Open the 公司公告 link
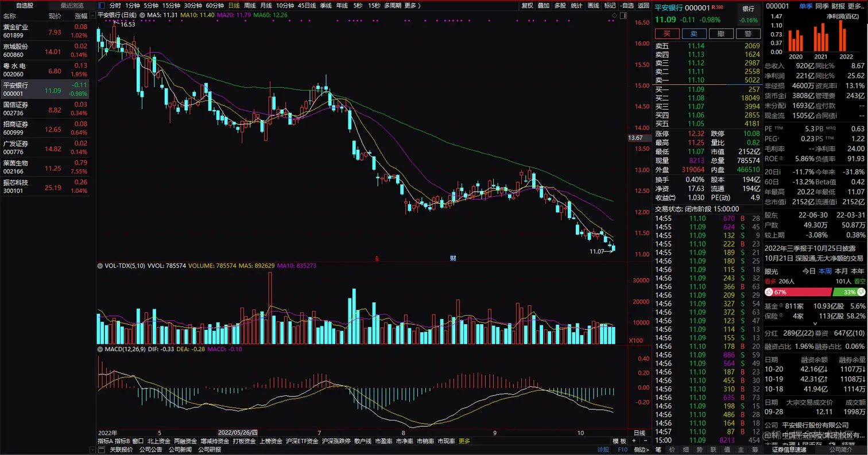Image resolution: width=868 pixels, height=455 pixels. point(150,449)
